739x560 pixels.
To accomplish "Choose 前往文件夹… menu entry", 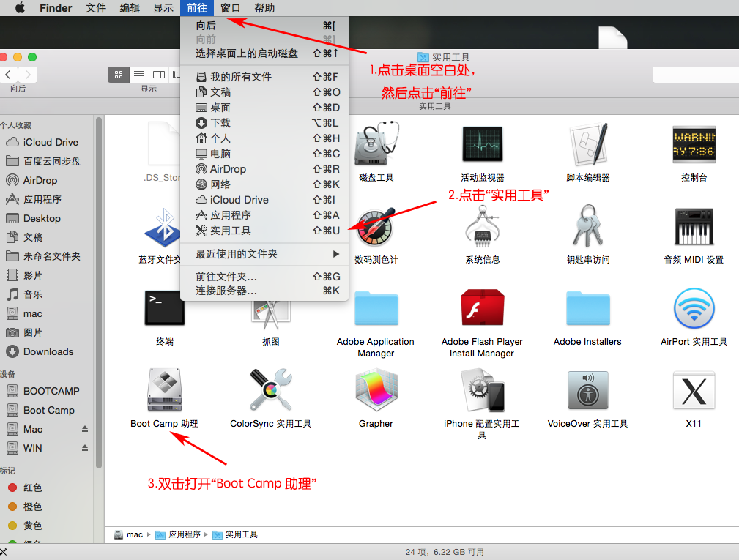I will pos(264,277).
